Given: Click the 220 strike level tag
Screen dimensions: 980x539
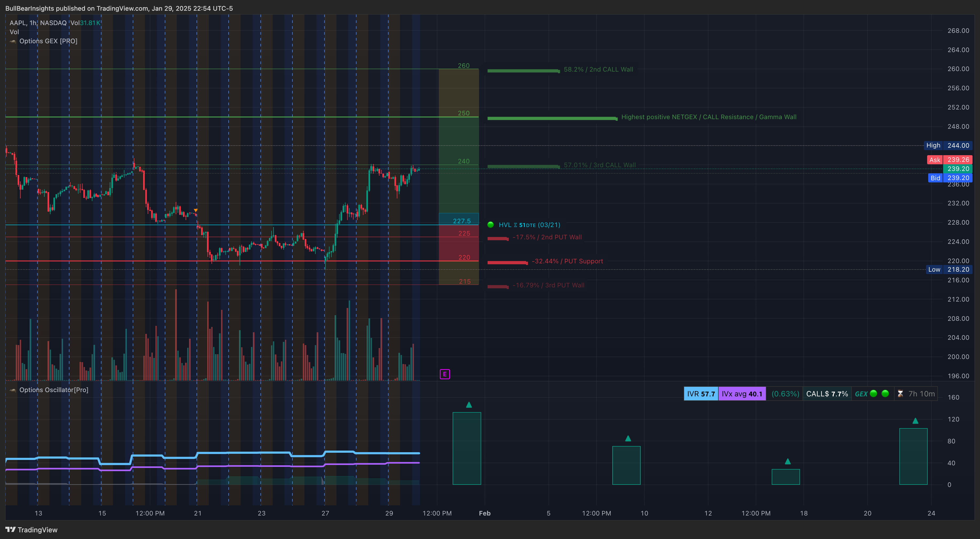Looking at the screenshot, I should tap(464, 257).
